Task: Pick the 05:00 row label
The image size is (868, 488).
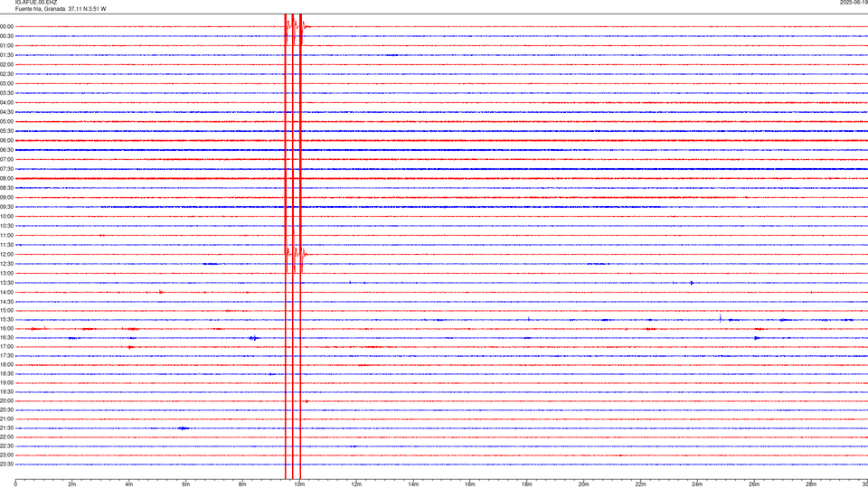Action: [x=6, y=121]
